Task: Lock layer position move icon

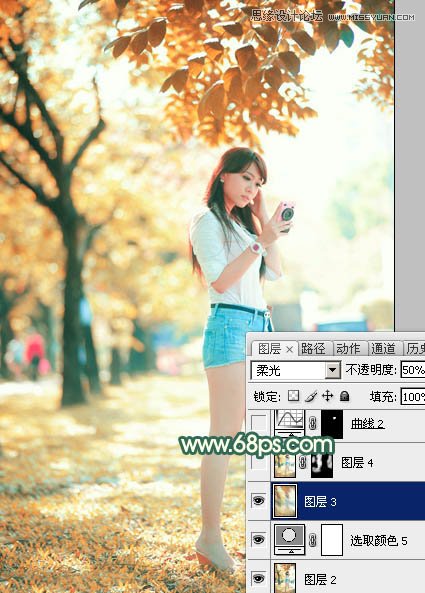Action: (x=327, y=396)
